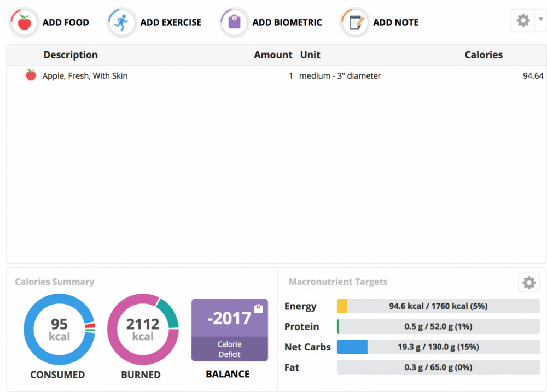Click the ADD FOOD label
Viewport: 547px width, 392px height.
[66, 22]
